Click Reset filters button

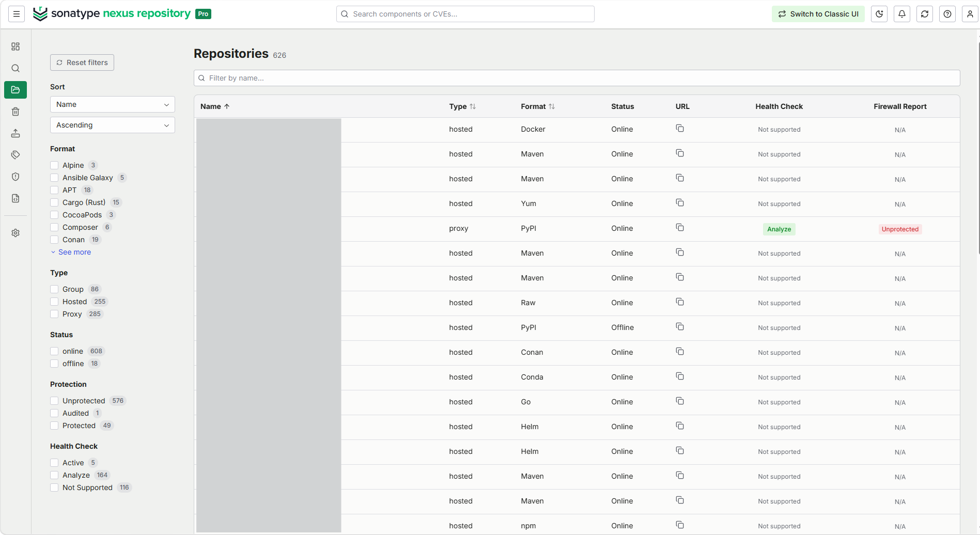(x=82, y=62)
